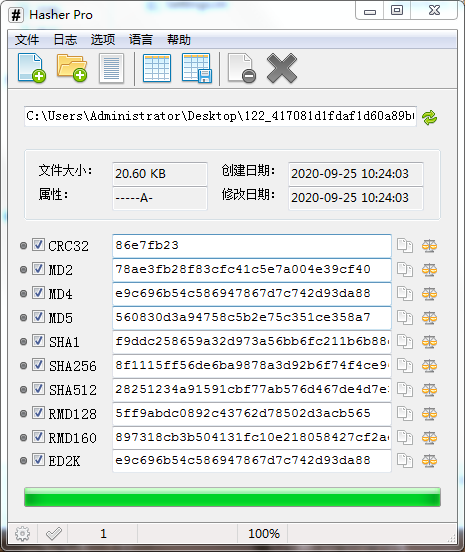Click the save table report icon
Image resolution: width=465 pixels, height=552 pixels.
click(197, 68)
